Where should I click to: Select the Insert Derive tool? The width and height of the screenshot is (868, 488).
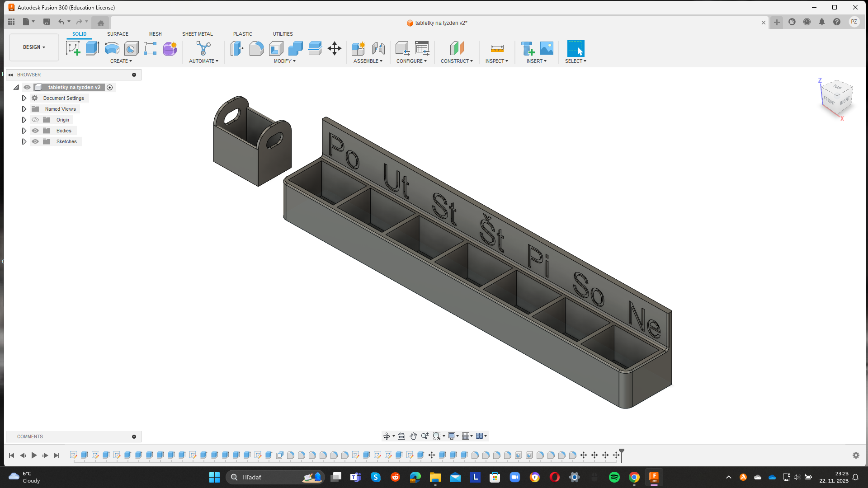pos(527,48)
